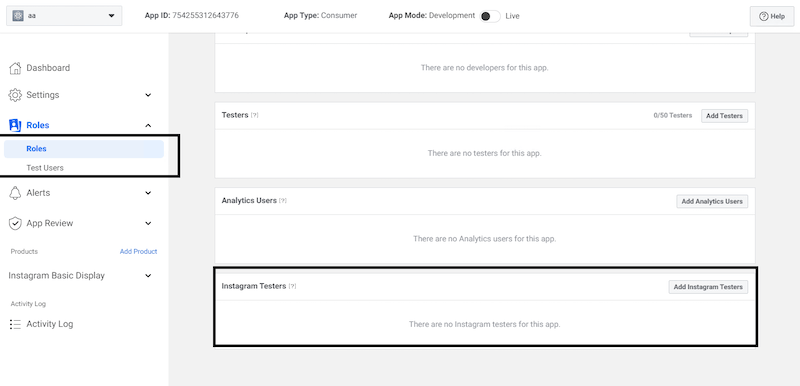The image size is (800, 386).
Task: Click the help tooltip next to Analytics Users
Action: click(x=283, y=201)
